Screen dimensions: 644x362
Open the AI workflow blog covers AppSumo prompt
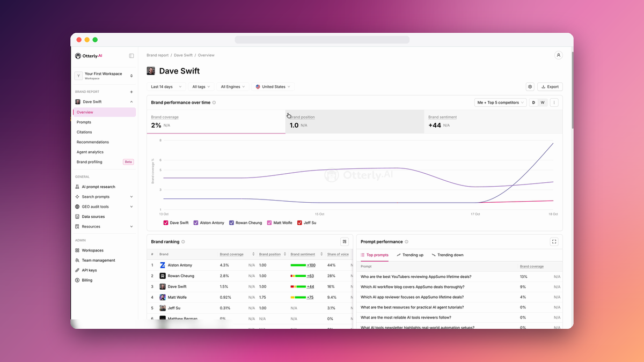pyautogui.click(x=413, y=287)
